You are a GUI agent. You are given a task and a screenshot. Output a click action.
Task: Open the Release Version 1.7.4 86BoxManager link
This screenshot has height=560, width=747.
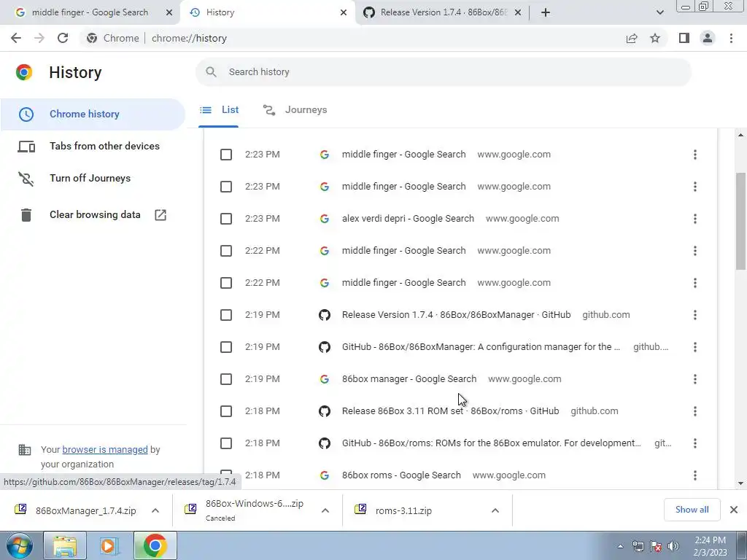coord(457,315)
